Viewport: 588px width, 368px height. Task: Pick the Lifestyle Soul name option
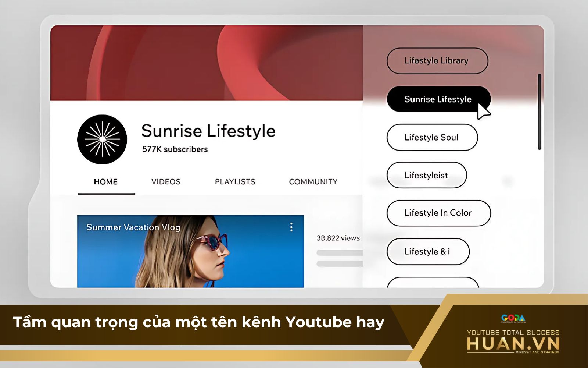(x=432, y=137)
